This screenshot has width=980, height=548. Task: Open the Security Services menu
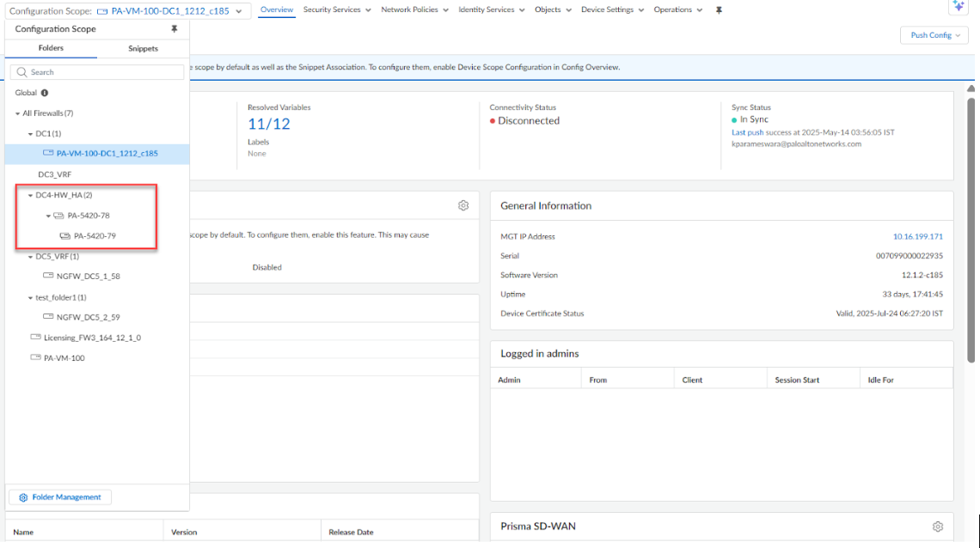tap(337, 10)
